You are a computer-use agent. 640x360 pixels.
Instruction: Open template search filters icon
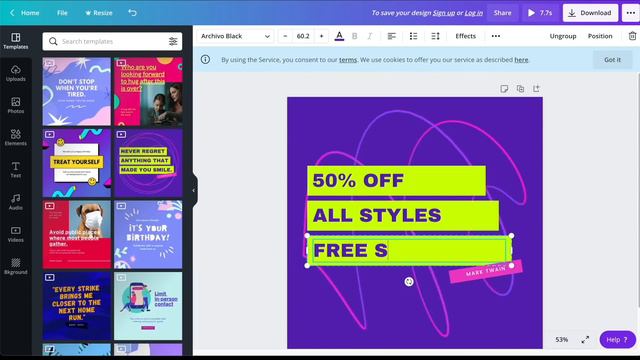pos(173,41)
